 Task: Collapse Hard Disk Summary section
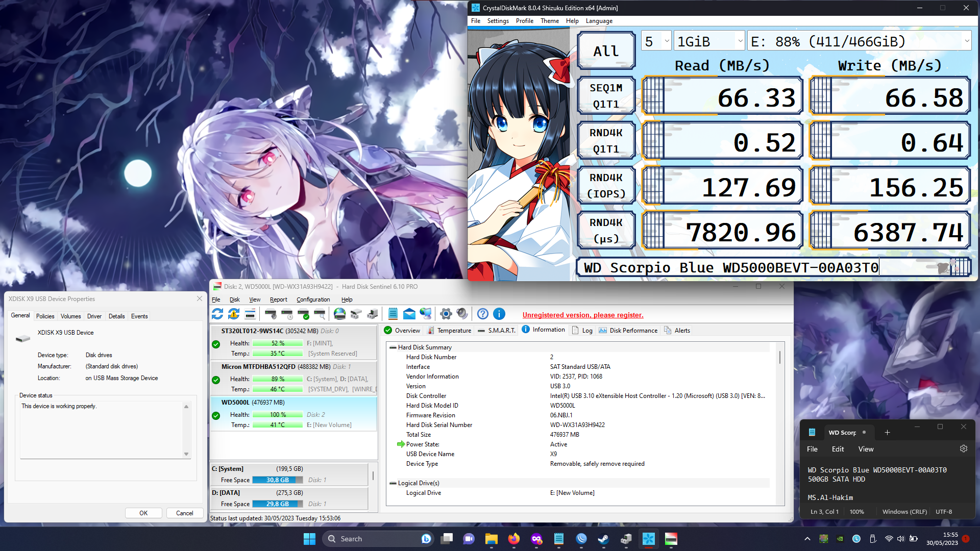[x=393, y=347]
